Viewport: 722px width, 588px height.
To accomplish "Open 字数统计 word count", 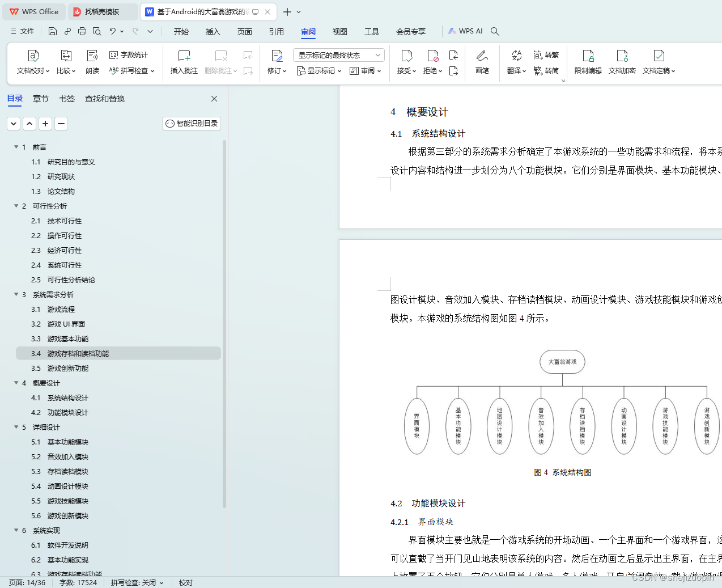I will coord(129,55).
